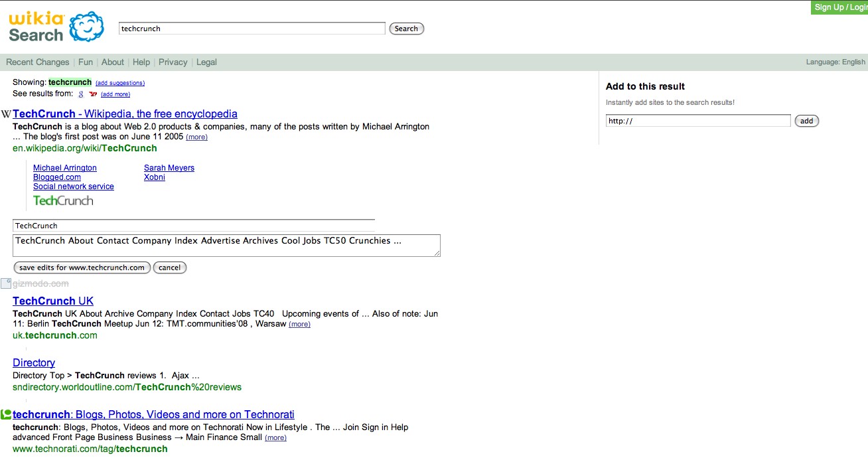
Task: Click the green Technorati favicon
Action: 6,415
